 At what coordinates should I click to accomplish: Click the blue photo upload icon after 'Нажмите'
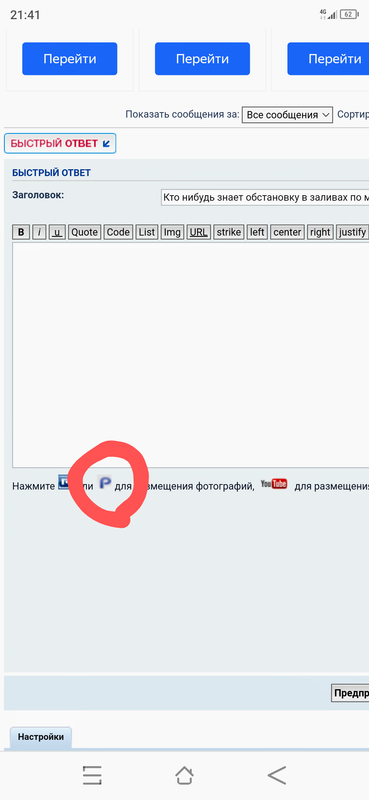point(63,482)
